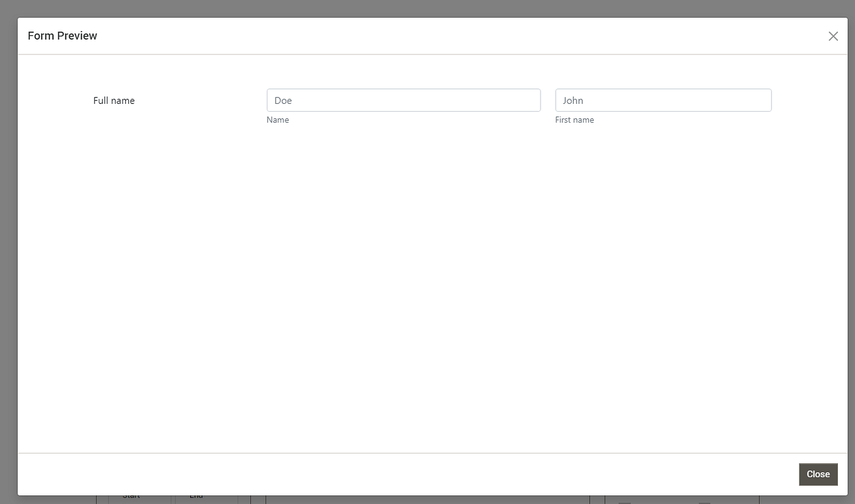Click inside the First name input containing John
Viewport: 855px width, 504px height.
663,100
